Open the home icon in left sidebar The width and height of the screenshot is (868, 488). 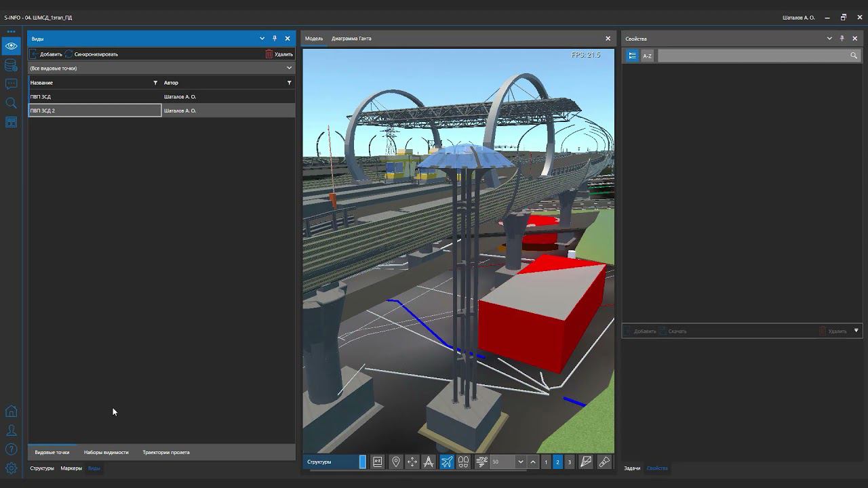click(x=11, y=411)
